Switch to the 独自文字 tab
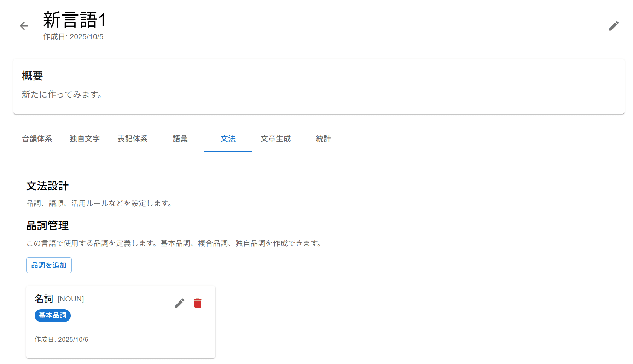This screenshot has height=364, width=633. 85,139
